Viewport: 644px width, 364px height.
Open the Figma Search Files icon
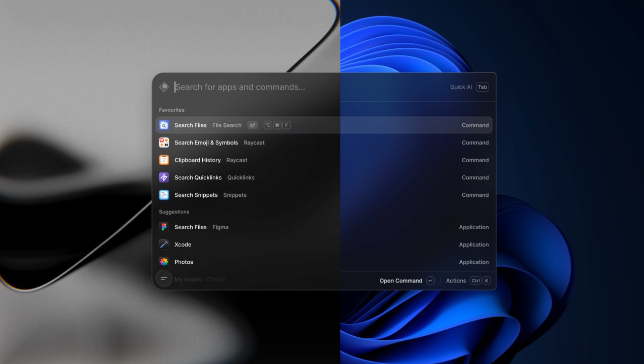164,227
